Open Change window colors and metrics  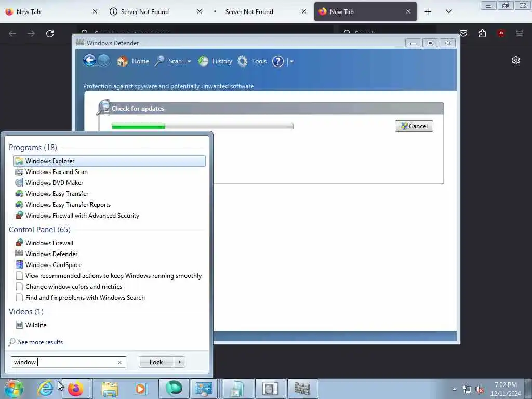(x=109, y=287)
